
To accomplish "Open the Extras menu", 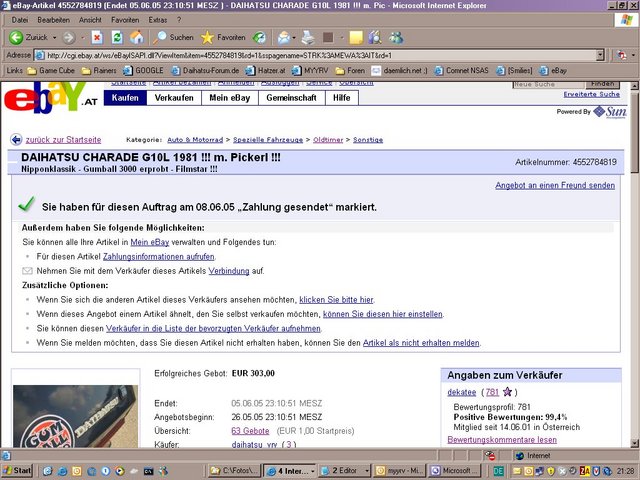I will click(x=158, y=19).
